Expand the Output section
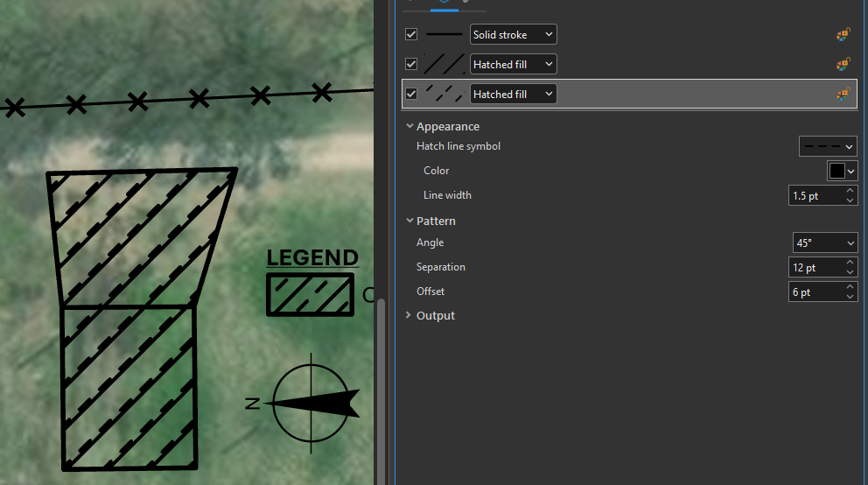Screen dimensions: 868x485 [409, 315]
